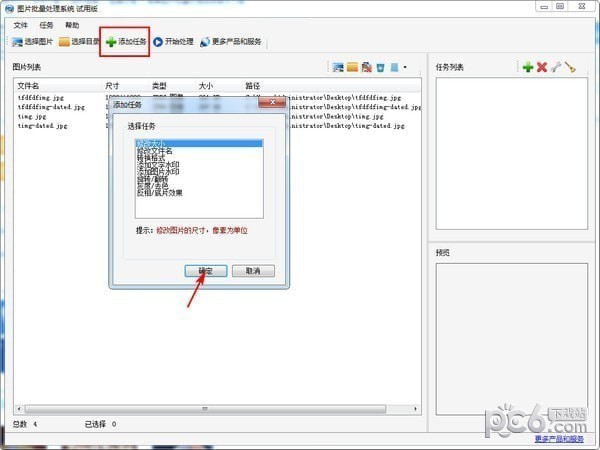Image resolution: width=600 pixels, height=450 pixels.
Task: Click the broom clear icon in the task list panel
Action: (x=570, y=67)
